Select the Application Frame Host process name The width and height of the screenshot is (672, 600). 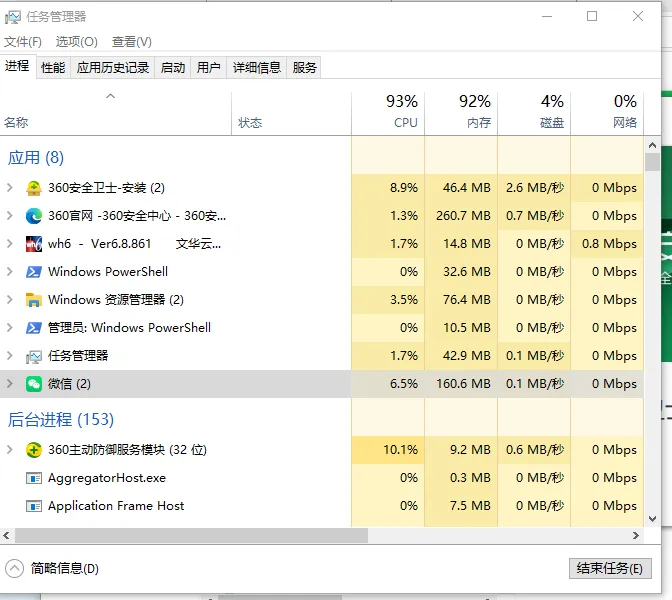116,506
